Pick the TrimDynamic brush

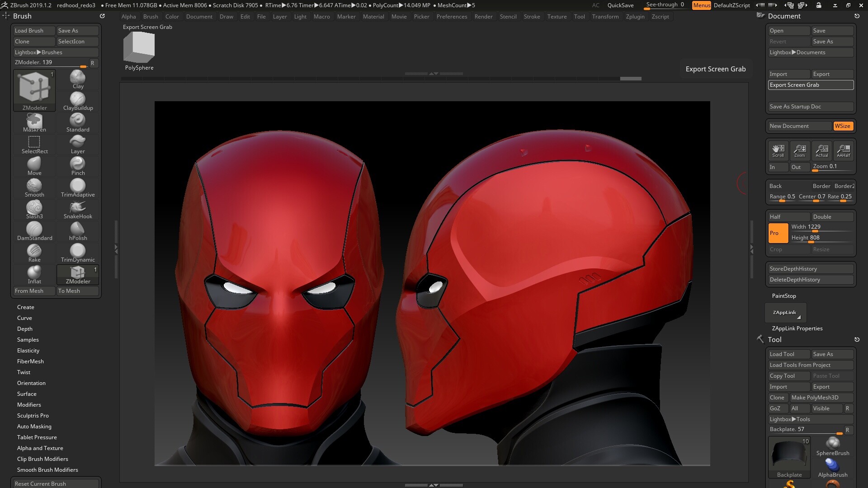[78, 253]
